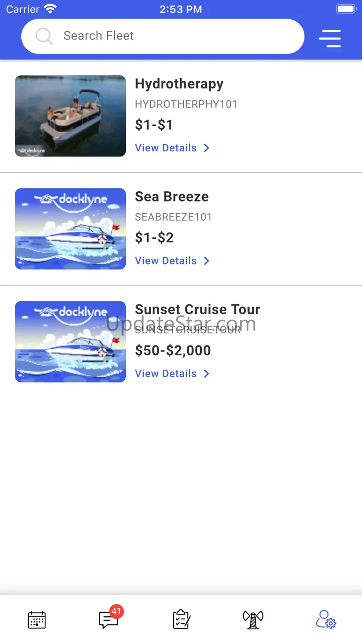View details for Hydrotherapy
Viewport: 362px width, 644px height.
pyautogui.click(x=166, y=148)
